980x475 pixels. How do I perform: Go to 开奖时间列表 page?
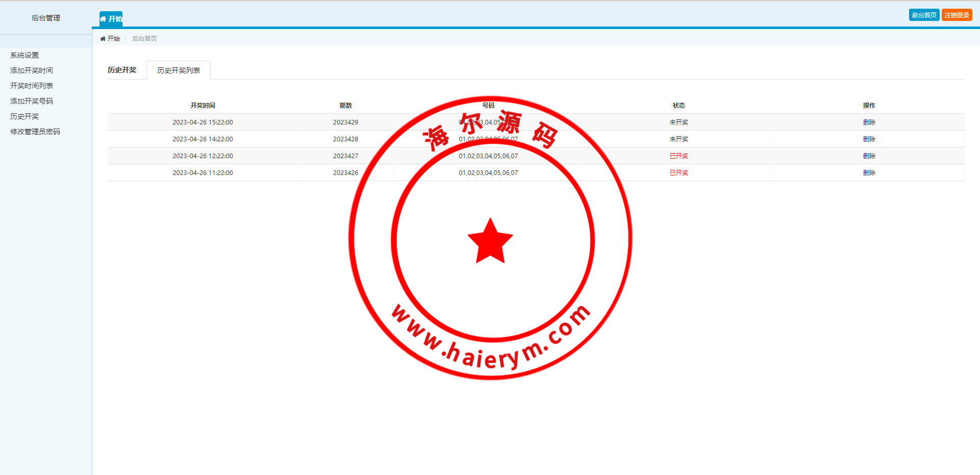[32, 86]
